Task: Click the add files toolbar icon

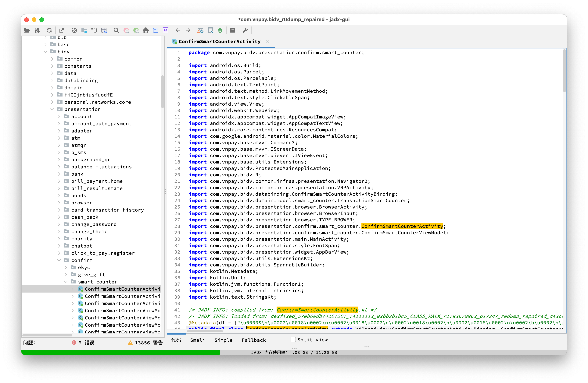Action: pos(37,30)
